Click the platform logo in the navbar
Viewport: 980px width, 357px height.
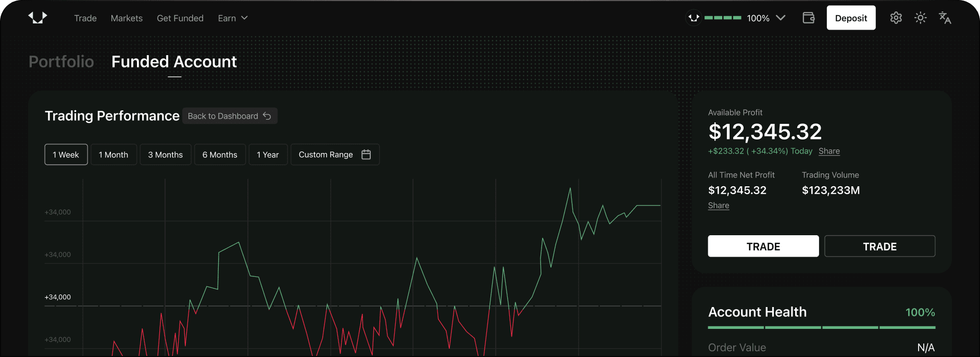pyautogui.click(x=37, y=18)
